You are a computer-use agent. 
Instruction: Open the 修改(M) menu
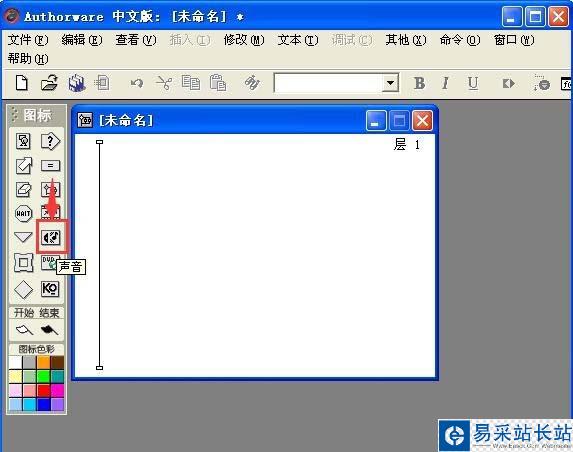click(x=244, y=40)
